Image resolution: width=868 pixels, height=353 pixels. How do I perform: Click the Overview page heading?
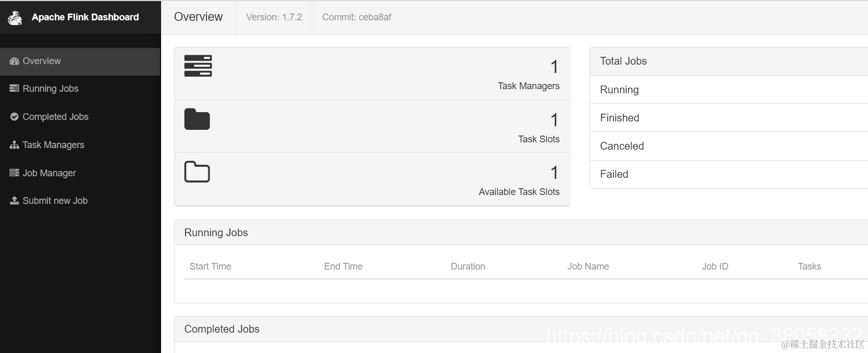point(198,17)
